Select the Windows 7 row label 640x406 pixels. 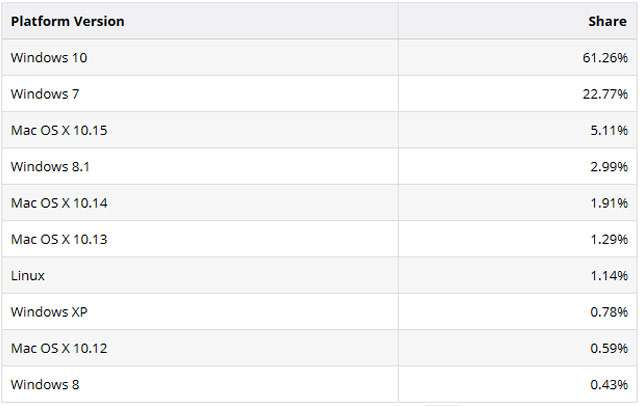45,94
